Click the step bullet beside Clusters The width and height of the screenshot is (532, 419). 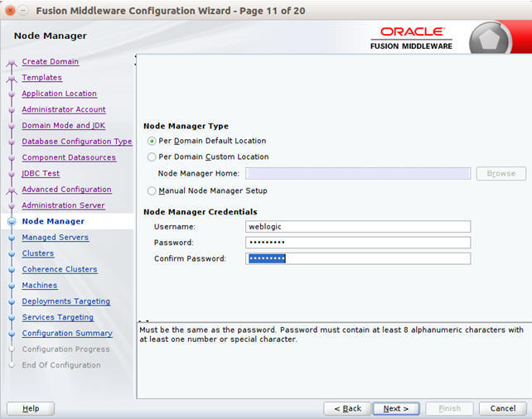point(12,253)
